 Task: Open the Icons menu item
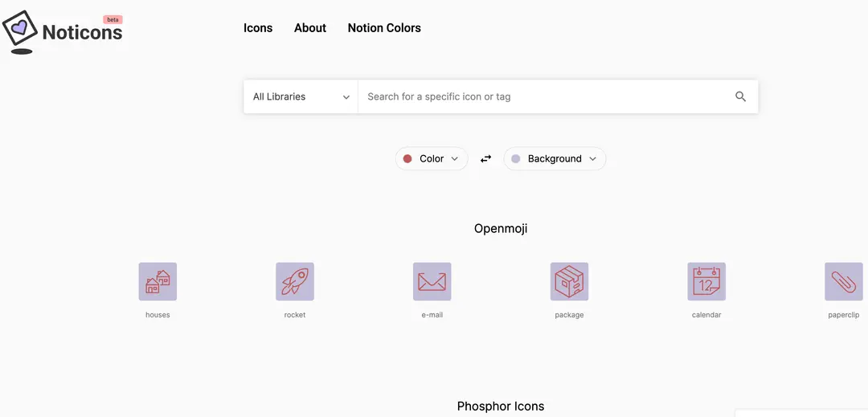coord(258,28)
